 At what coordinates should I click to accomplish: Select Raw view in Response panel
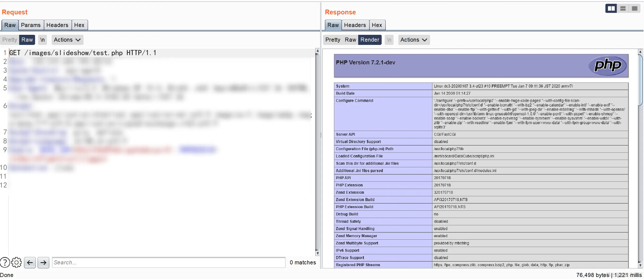pos(350,40)
